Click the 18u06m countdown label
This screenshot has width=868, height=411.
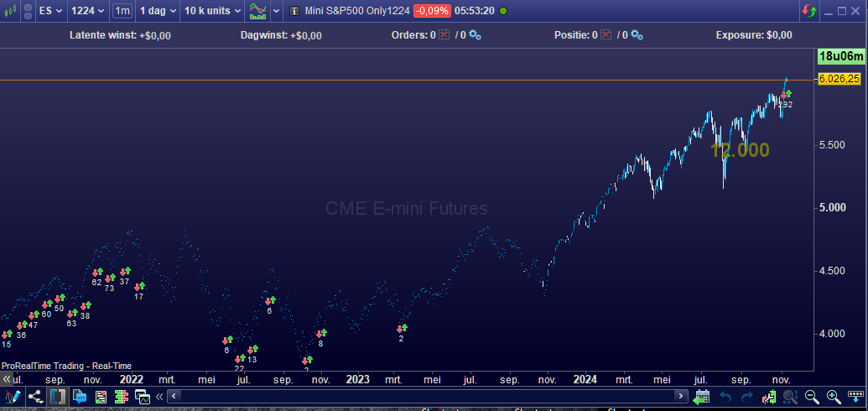[841, 56]
